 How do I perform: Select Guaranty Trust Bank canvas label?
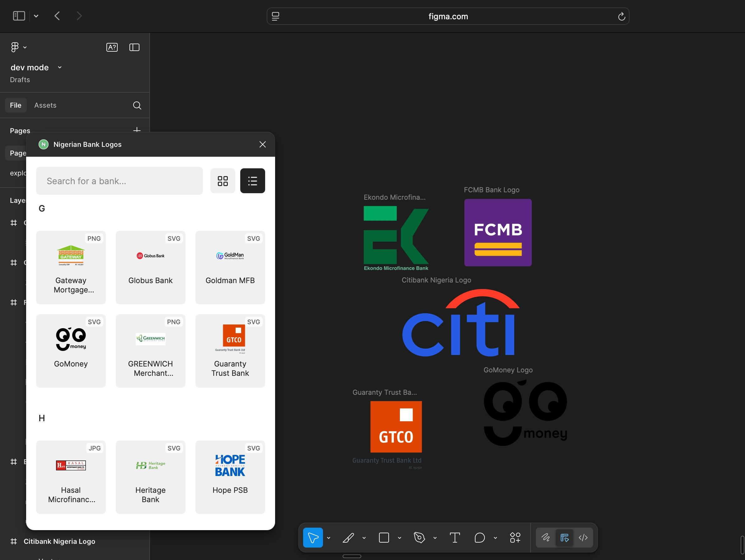[x=385, y=393]
